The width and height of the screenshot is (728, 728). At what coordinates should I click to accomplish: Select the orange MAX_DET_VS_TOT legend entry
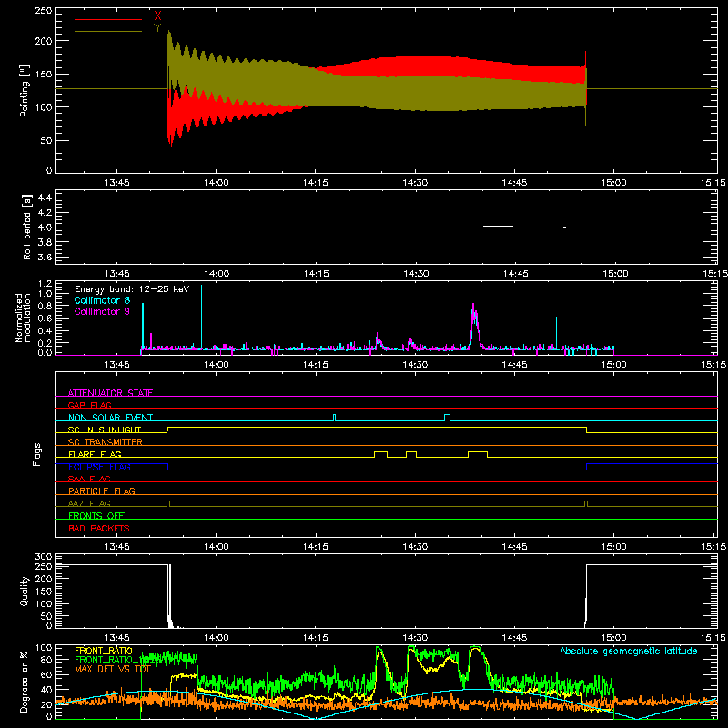113,669
